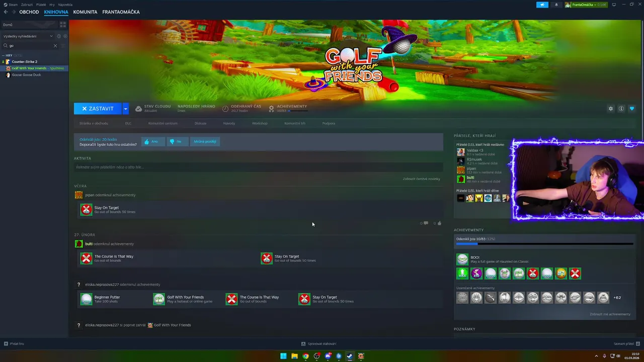Open Seznam přátel friends list
This screenshot has width=644, height=362.
click(626, 344)
